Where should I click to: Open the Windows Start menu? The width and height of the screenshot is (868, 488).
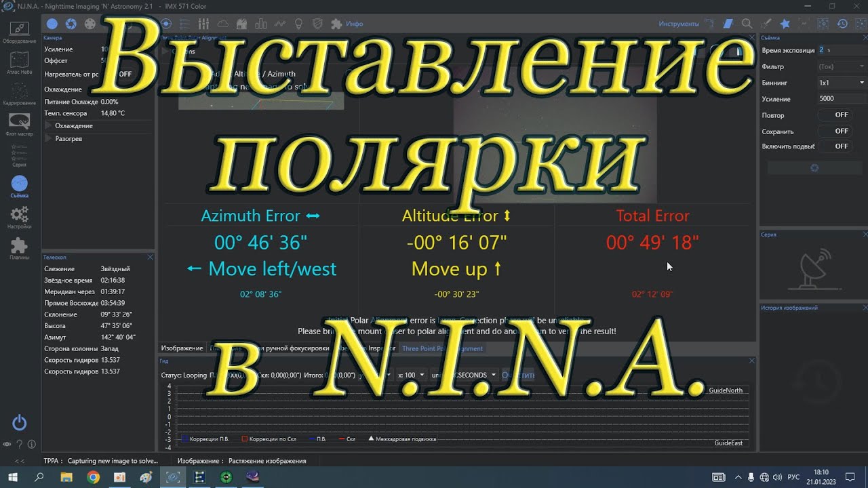(13, 477)
